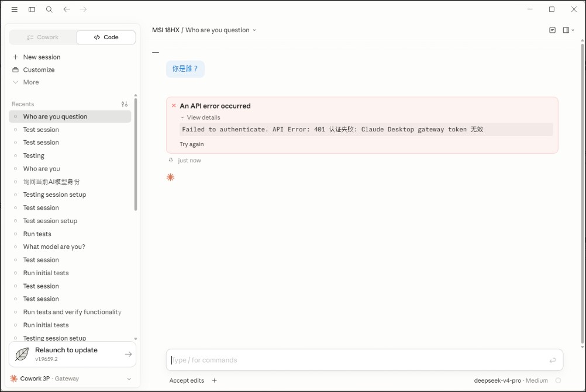Select the 'Who are you question' session
Image resolution: width=586 pixels, height=392 pixels.
(x=70, y=116)
